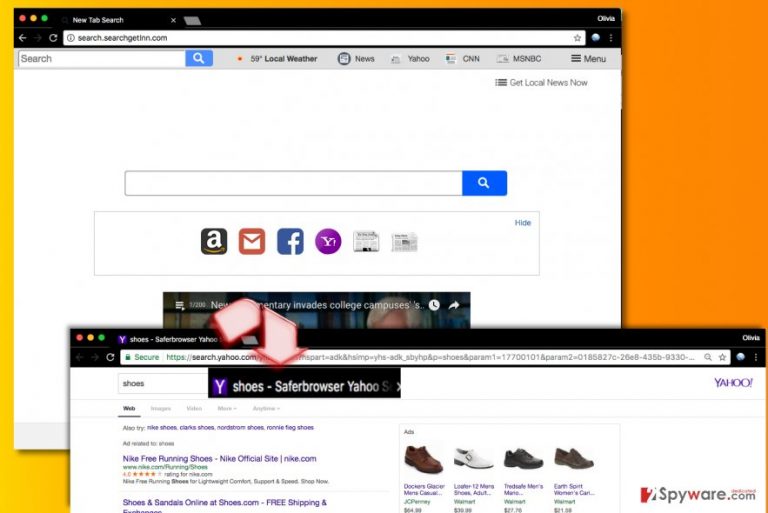768x513 pixels.
Task: Open video playlist icon
Action: [x=180, y=305]
